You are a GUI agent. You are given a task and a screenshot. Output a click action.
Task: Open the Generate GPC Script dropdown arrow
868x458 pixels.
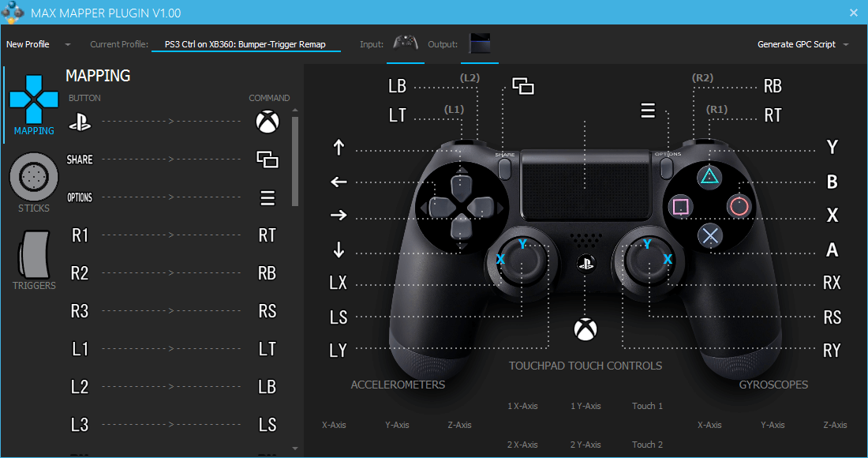846,44
